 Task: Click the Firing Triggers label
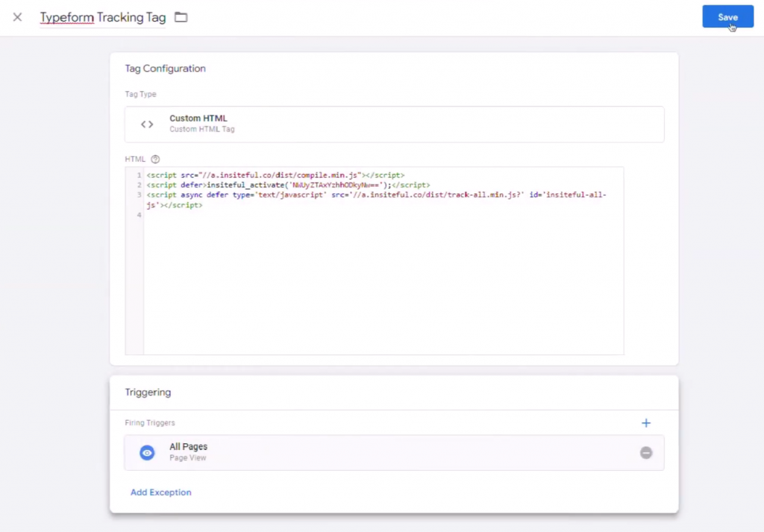point(149,423)
